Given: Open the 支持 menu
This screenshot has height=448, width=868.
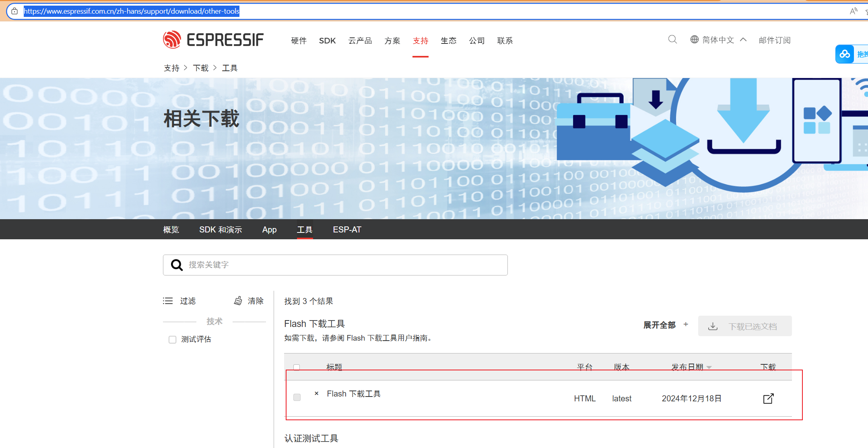Looking at the screenshot, I should pyautogui.click(x=421, y=41).
